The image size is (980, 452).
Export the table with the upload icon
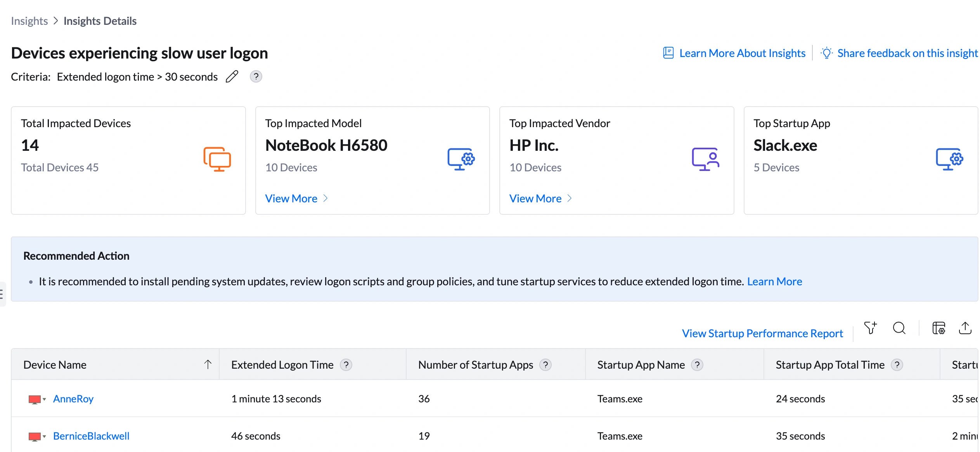pos(965,328)
